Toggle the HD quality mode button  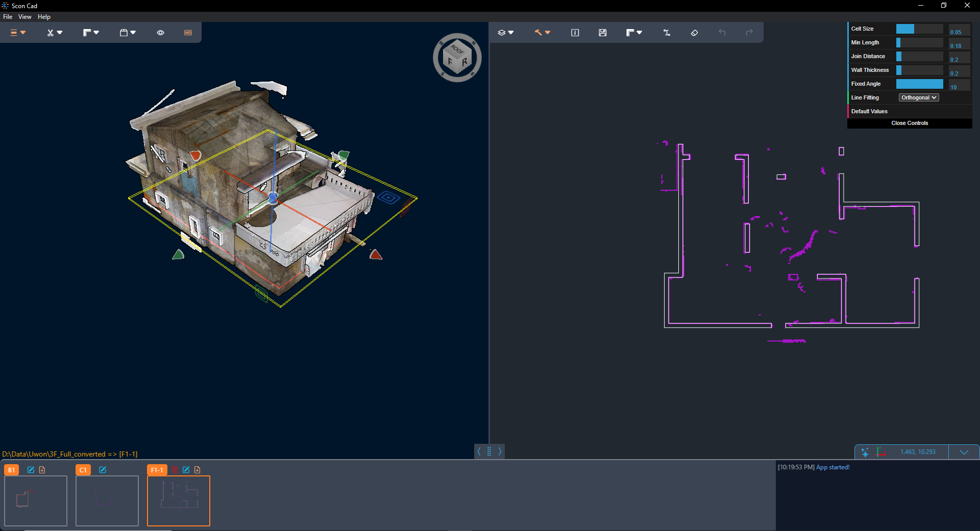click(x=188, y=33)
